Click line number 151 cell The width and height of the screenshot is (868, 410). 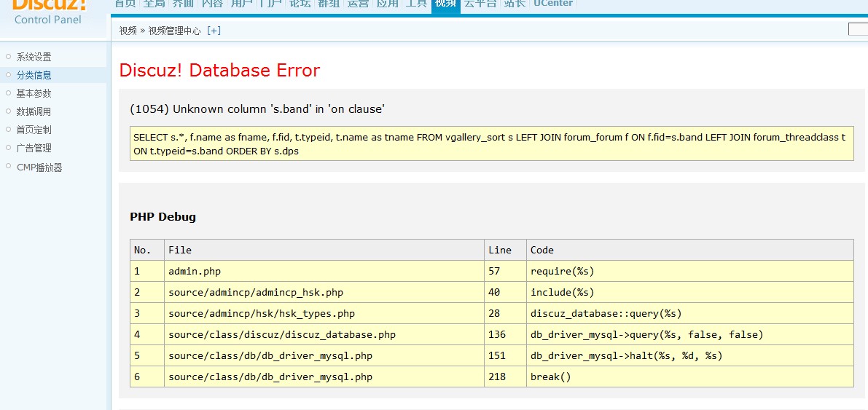505,356
